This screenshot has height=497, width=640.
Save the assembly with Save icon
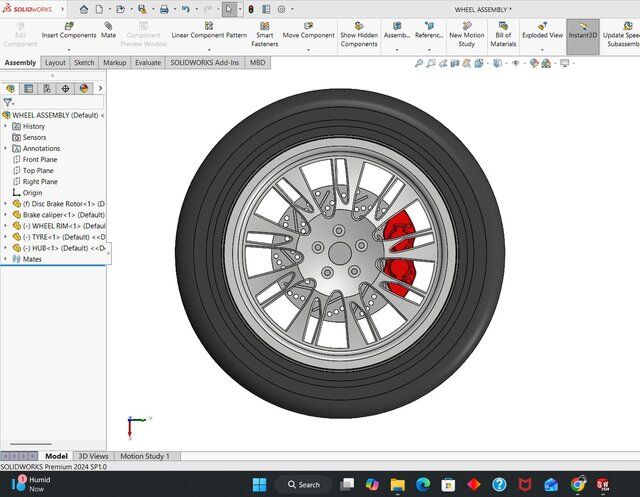(x=142, y=9)
